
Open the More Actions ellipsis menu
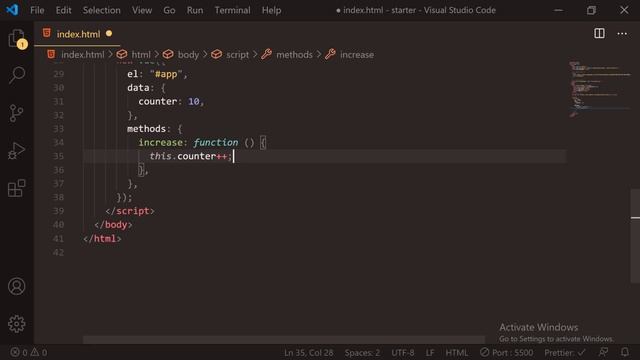[622, 33]
